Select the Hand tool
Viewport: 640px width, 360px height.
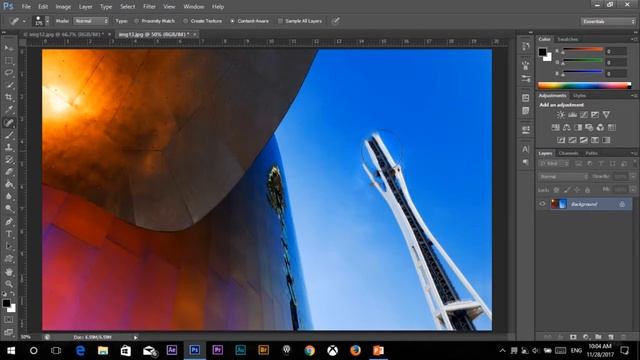(x=9, y=272)
